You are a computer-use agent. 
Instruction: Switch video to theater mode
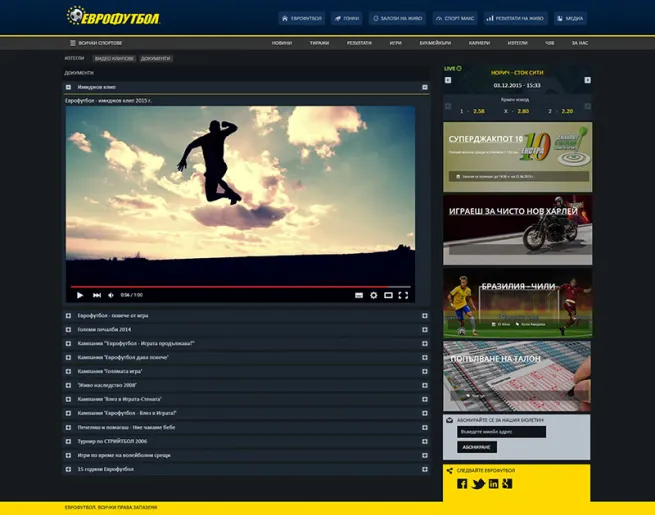[x=388, y=295]
